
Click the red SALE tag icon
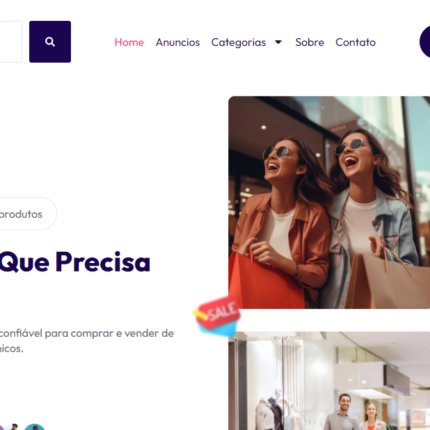click(x=217, y=315)
